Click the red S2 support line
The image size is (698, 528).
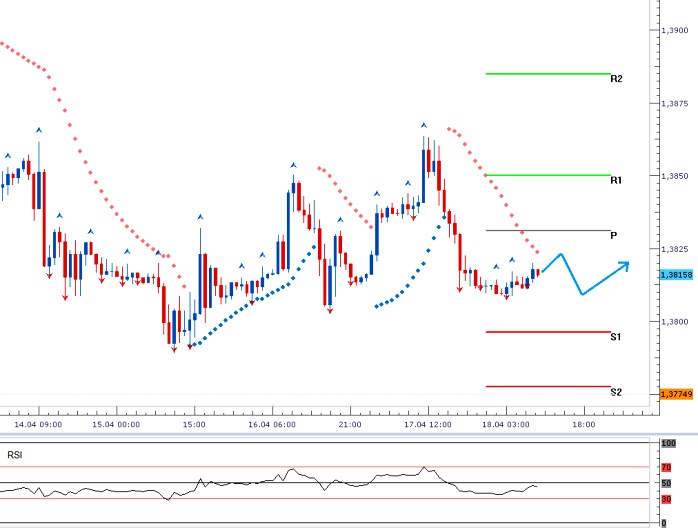548,386
